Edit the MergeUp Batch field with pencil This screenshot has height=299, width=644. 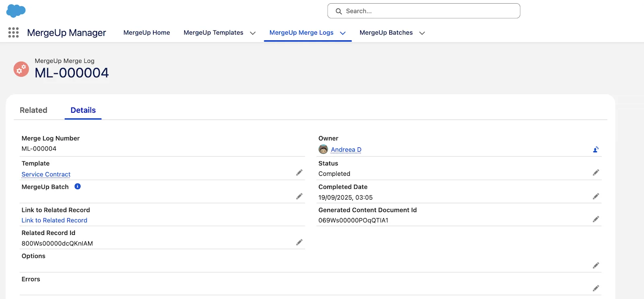click(299, 196)
